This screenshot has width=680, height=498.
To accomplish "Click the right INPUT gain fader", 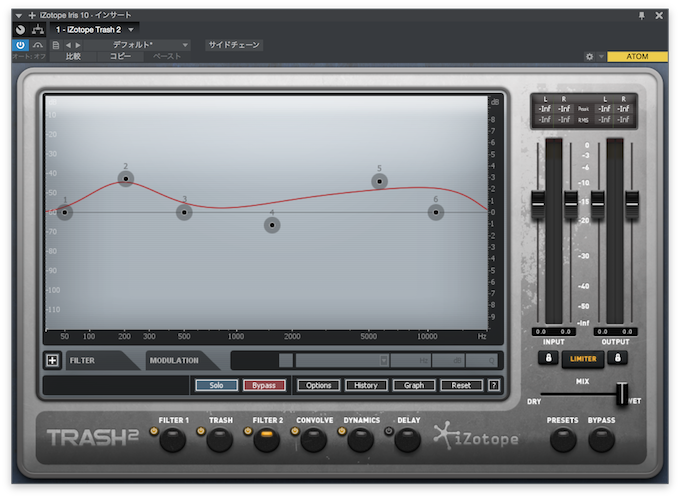I will point(571,204).
